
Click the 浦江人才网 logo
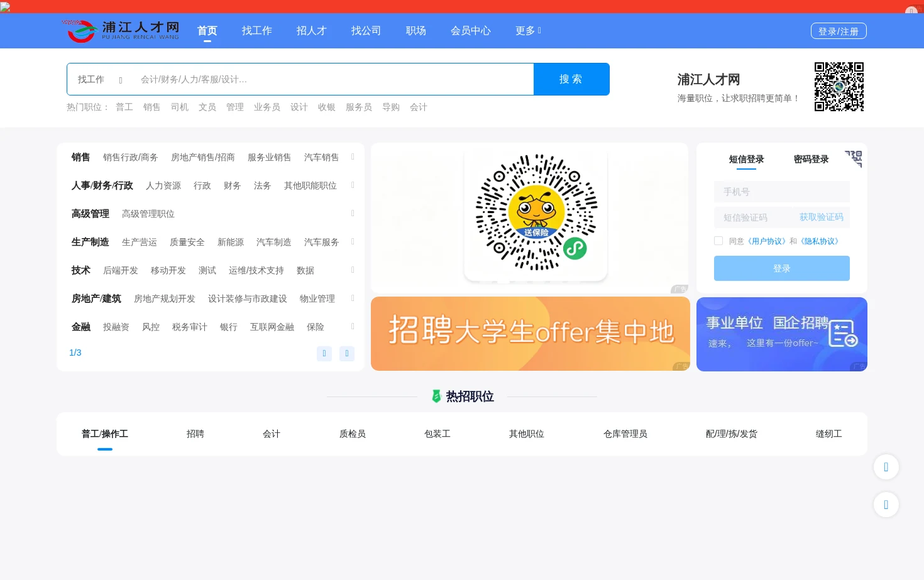121,30
